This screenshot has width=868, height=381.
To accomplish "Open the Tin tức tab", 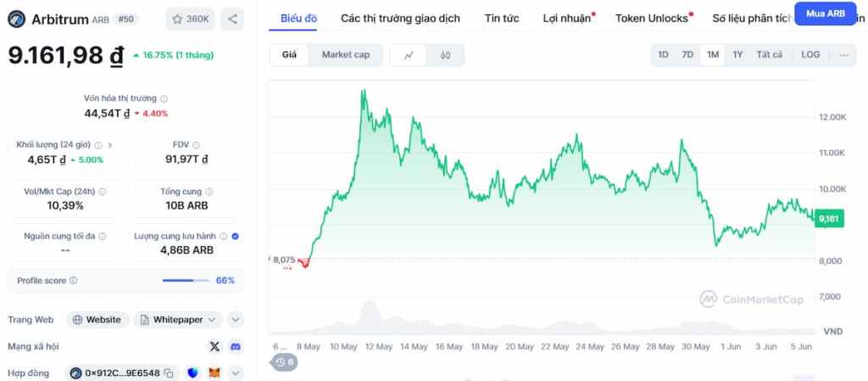I will coord(502,18).
